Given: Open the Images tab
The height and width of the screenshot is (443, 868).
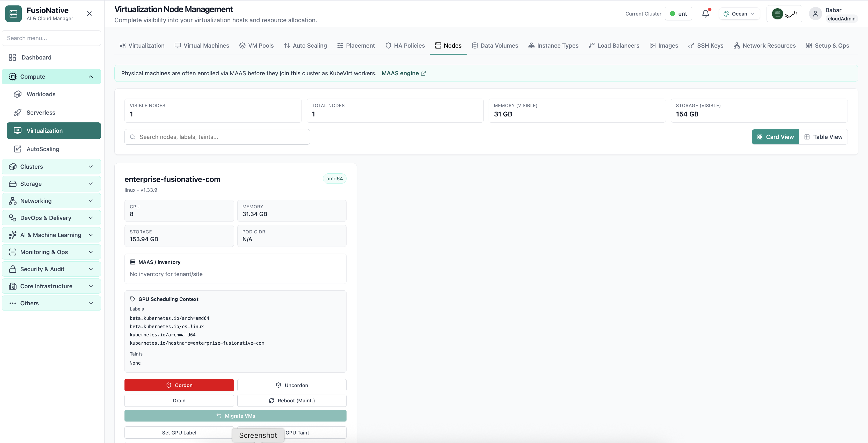Looking at the screenshot, I should pyautogui.click(x=664, y=46).
